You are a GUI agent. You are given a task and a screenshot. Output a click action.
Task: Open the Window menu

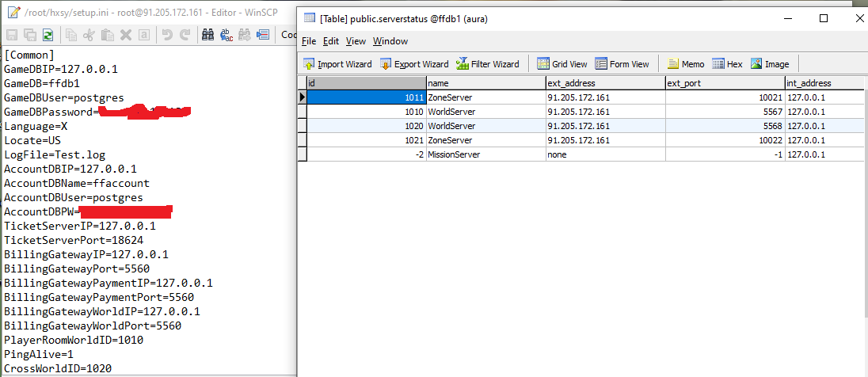[x=390, y=41]
